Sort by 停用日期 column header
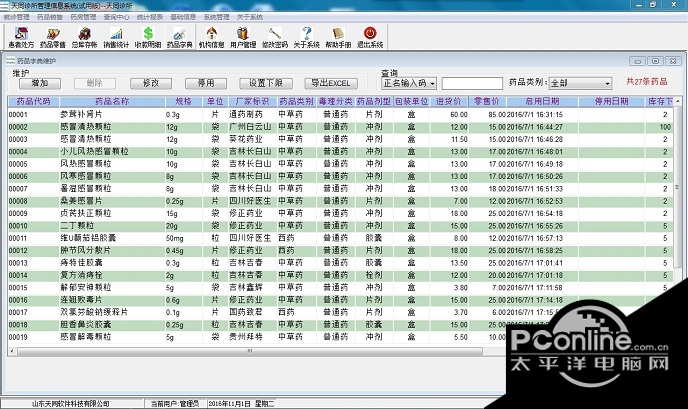 (x=612, y=101)
